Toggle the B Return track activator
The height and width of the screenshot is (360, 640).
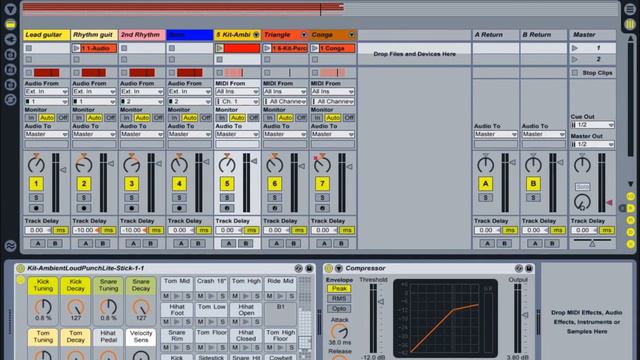pyautogui.click(x=533, y=184)
